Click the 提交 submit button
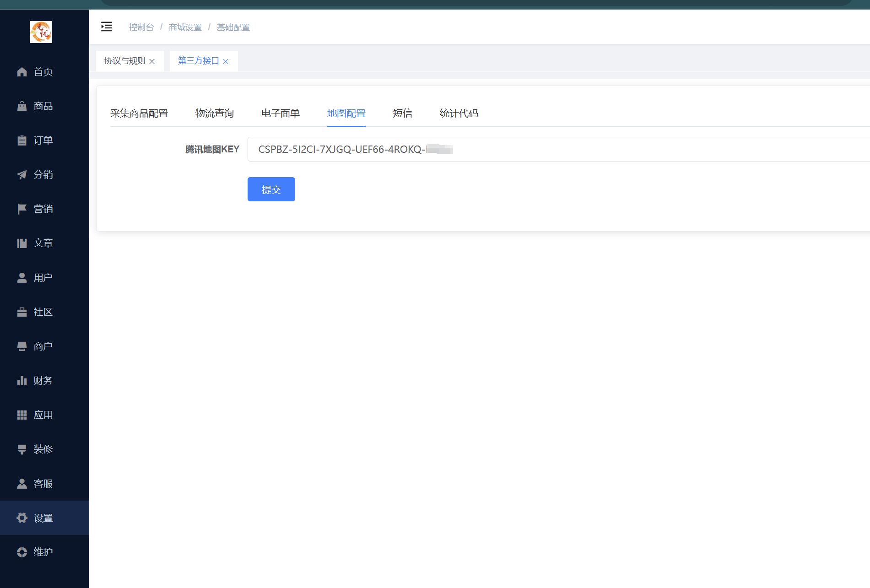 pos(271,189)
